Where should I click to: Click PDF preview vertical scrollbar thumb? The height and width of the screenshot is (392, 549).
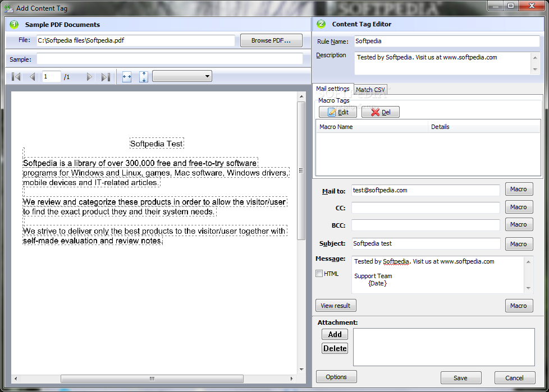pos(301,170)
